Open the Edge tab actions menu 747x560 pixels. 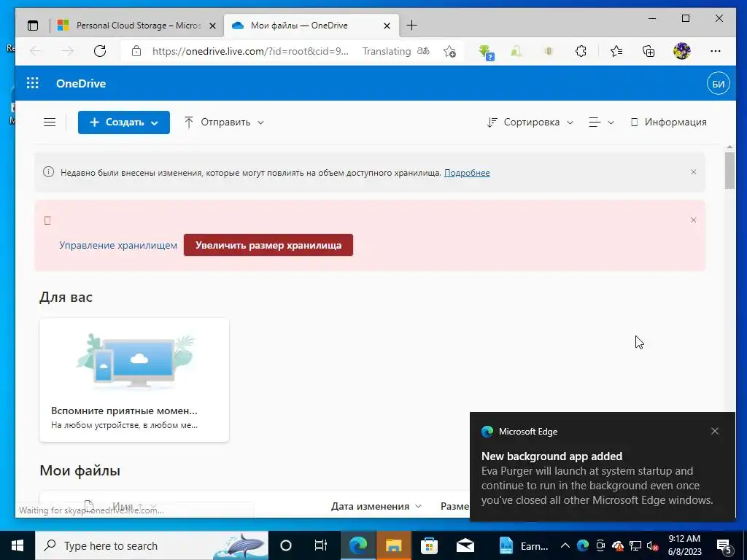(x=33, y=26)
